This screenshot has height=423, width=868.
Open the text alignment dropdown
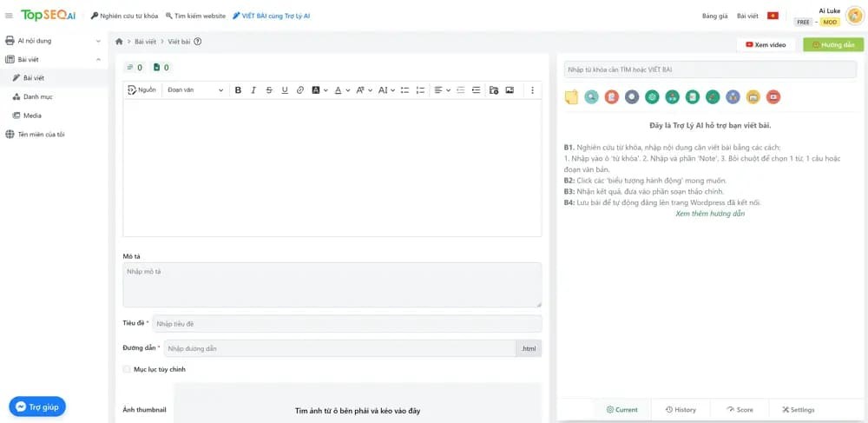click(442, 89)
